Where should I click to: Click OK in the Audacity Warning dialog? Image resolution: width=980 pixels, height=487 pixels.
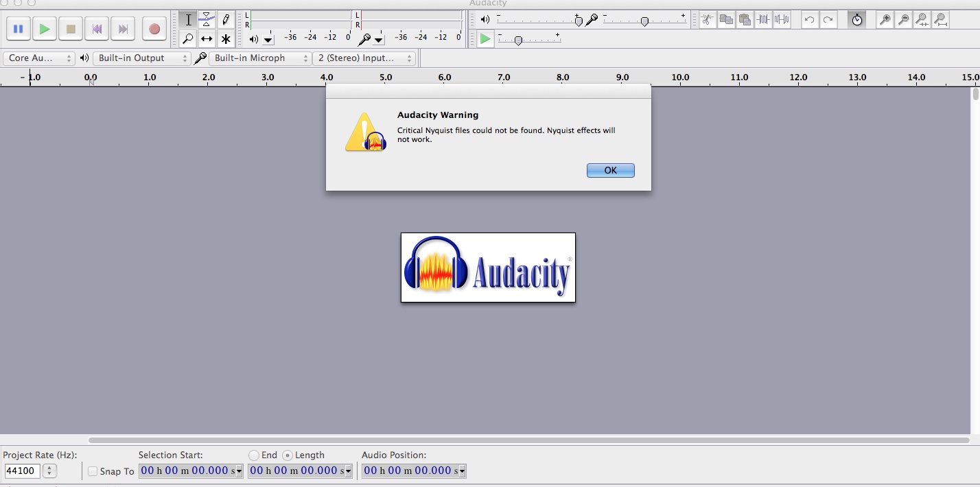[x=610, y=170]
